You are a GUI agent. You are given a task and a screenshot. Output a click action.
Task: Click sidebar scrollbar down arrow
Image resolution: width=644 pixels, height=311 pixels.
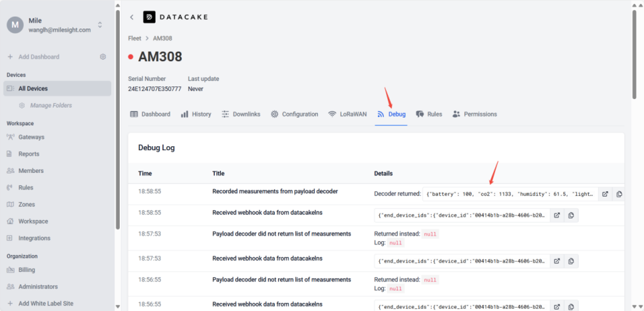118,306
